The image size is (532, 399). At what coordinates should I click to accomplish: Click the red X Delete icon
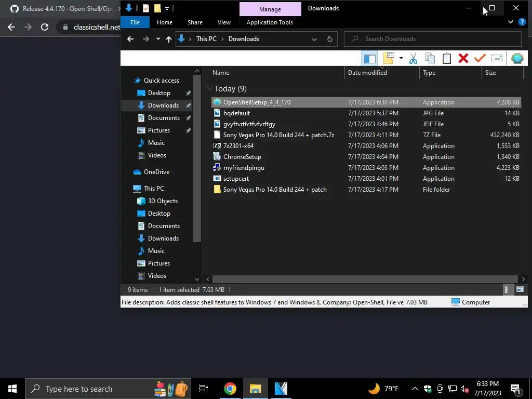463,58
